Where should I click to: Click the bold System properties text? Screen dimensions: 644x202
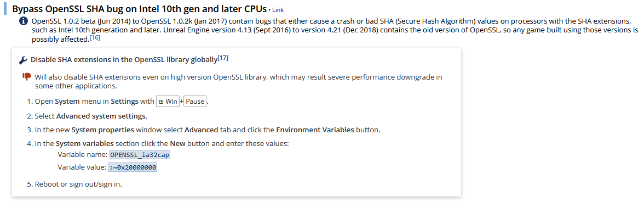(103, 130)
